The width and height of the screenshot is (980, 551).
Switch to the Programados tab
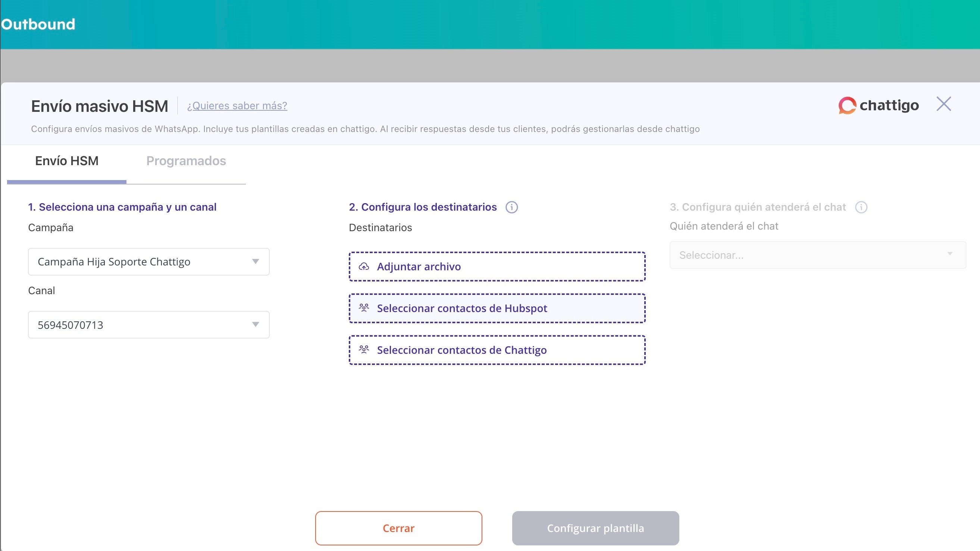click(x=186, y=161)
